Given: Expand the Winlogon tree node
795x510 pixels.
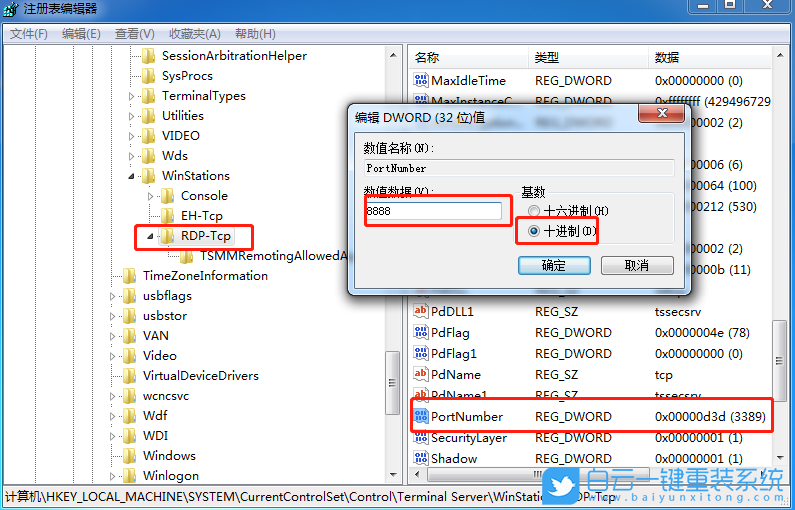Looking at the screenshot, I should [113, 476].
